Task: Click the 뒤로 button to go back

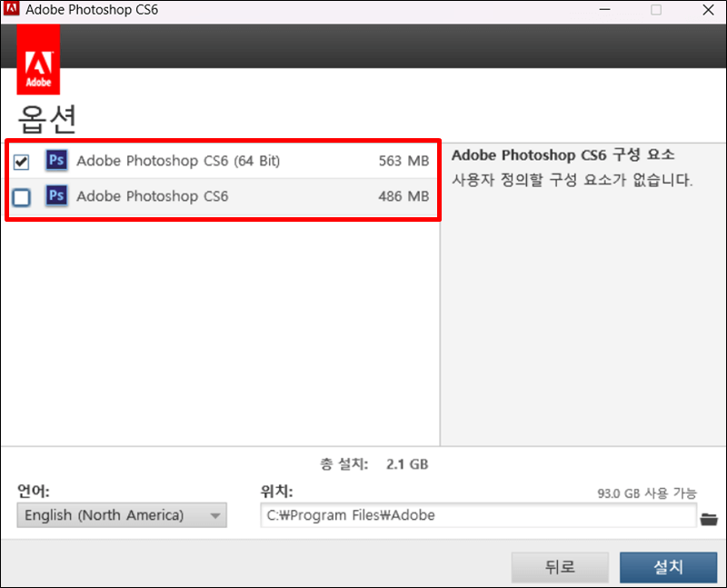Action: point(560,566)
